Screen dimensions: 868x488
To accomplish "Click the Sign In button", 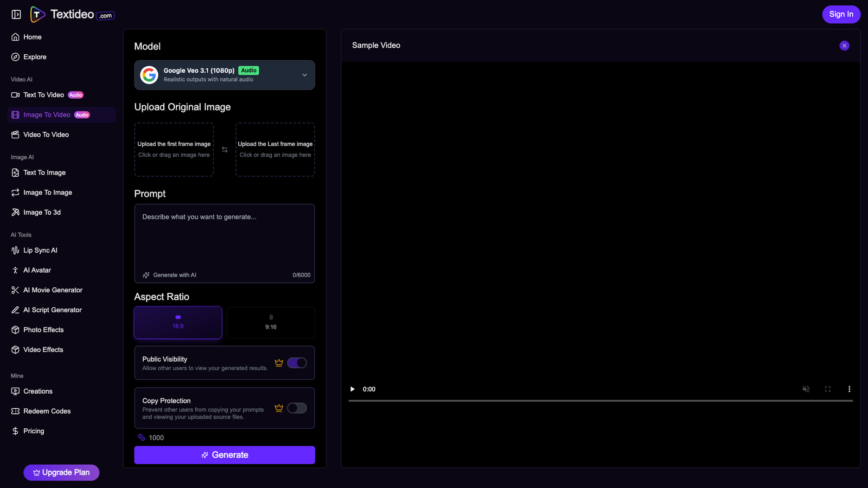I will coord(841,14).
